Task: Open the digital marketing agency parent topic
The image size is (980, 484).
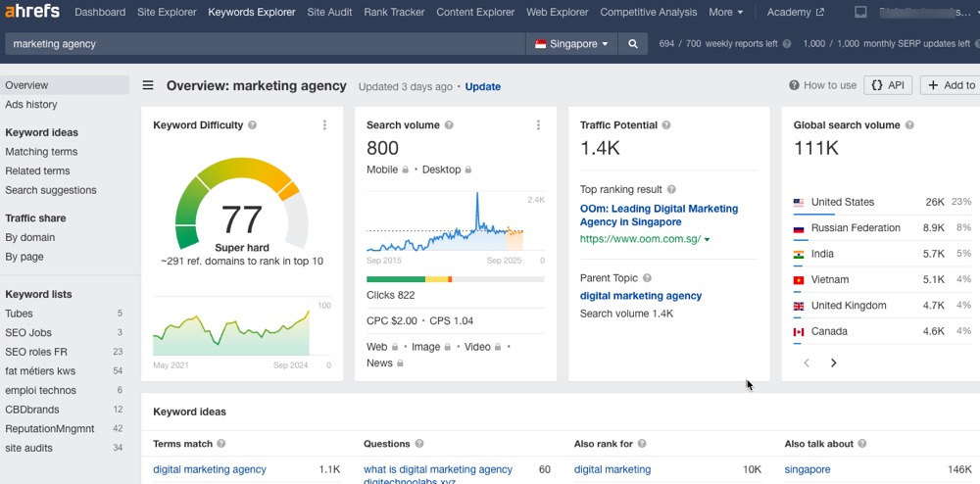Action: 640,296
